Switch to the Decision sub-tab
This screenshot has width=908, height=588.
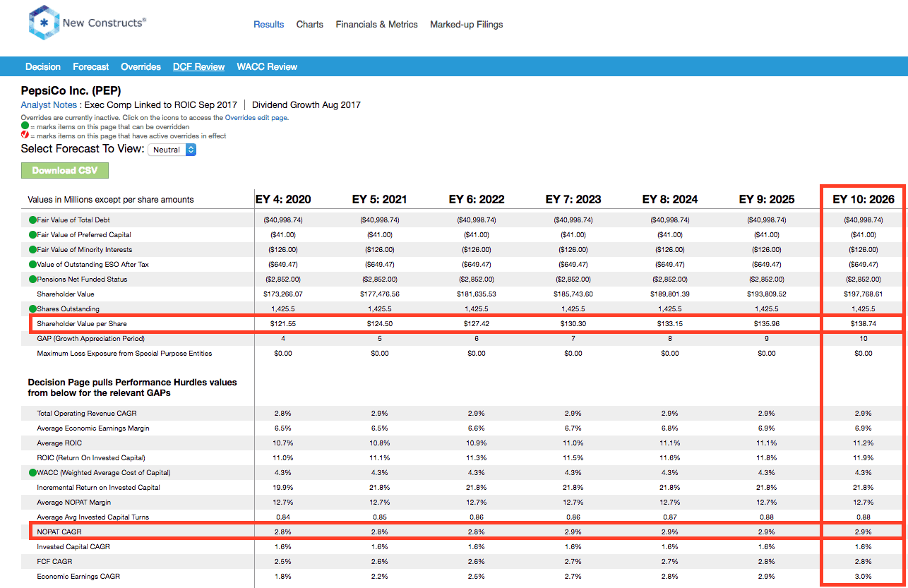[43, 66]
